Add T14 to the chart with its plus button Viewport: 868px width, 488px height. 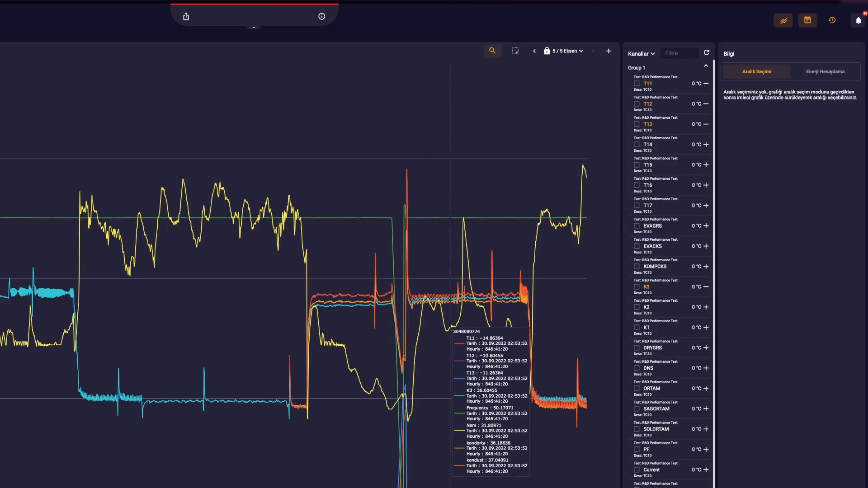(706, 145)
